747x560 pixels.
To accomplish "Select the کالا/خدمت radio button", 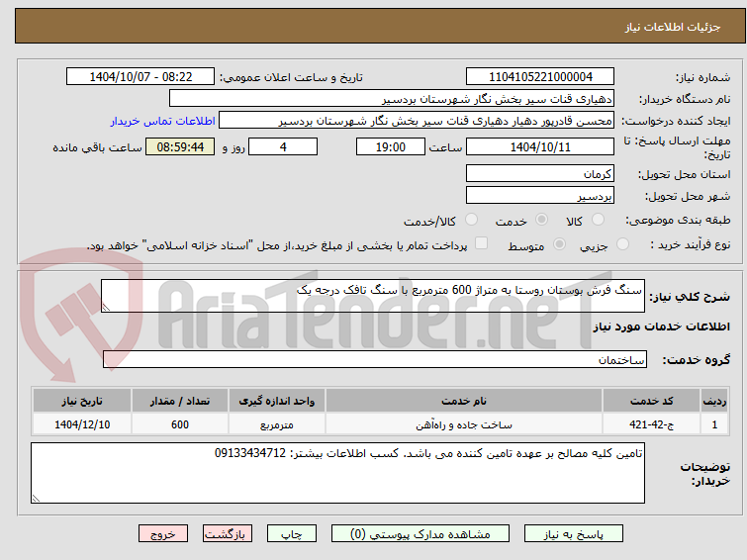I will click(x=471, y=220).
